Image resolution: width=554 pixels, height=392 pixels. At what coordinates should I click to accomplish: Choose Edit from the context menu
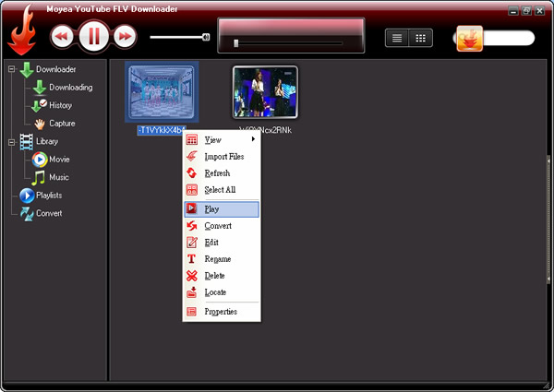click(222, 242)
